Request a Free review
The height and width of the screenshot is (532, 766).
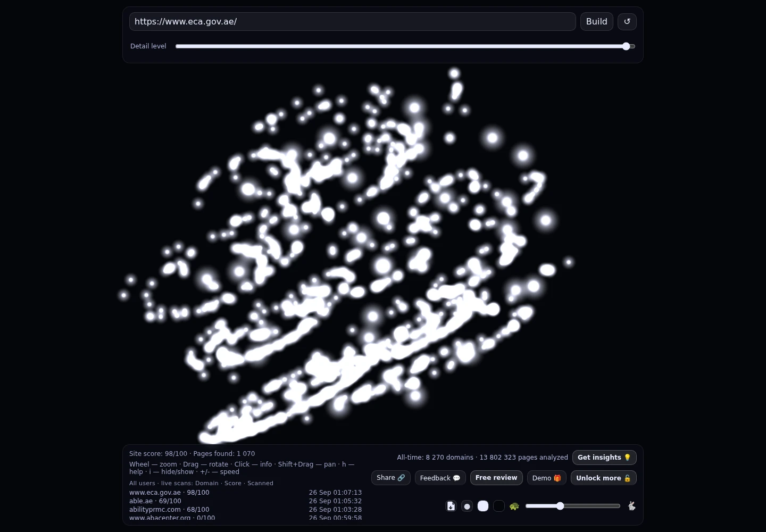point(496,478)
